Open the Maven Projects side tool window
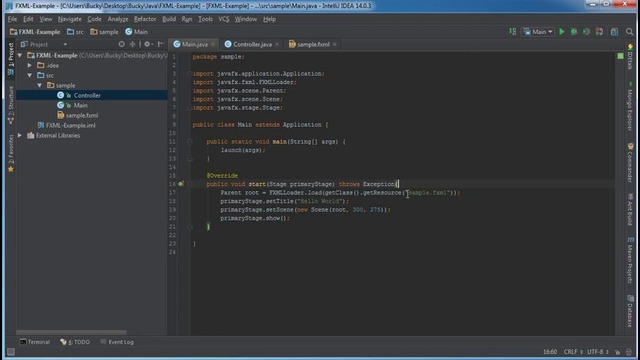Image resolution: width=640 pixels, height=360 pixels. (x=630, y=260)
